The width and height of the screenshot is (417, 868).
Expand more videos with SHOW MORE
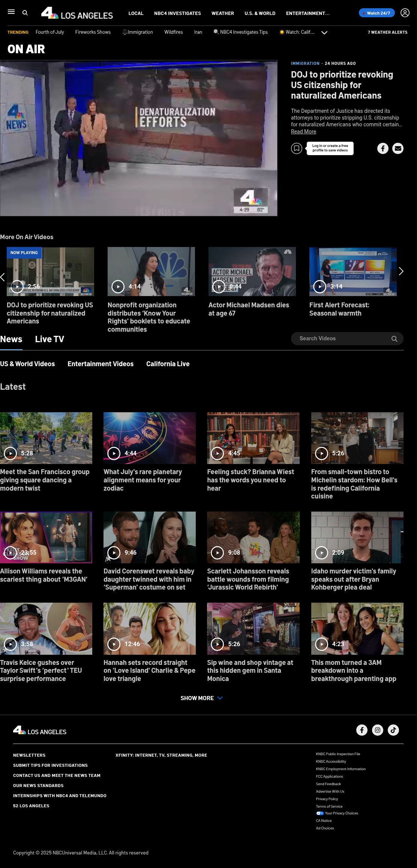tap(202, 698)
